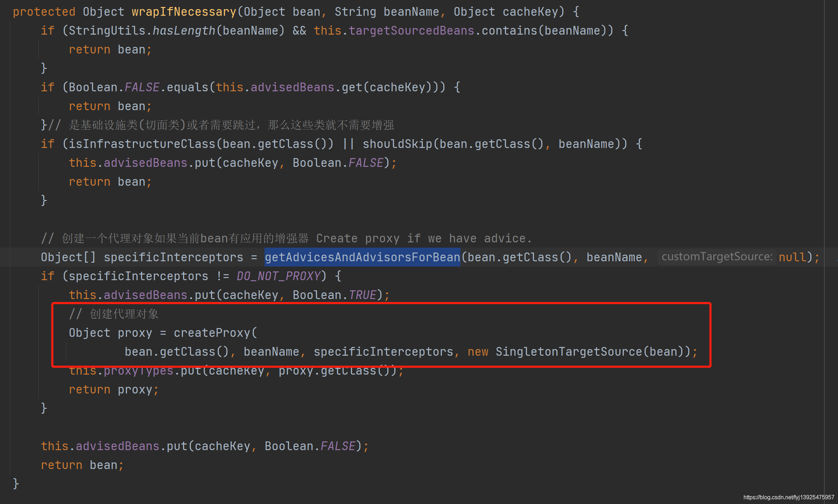Image resolution: width=838 pixels, height=504 pixels.
Task: Click the comment about 基础设施类
Action: [x=221, y=125]
